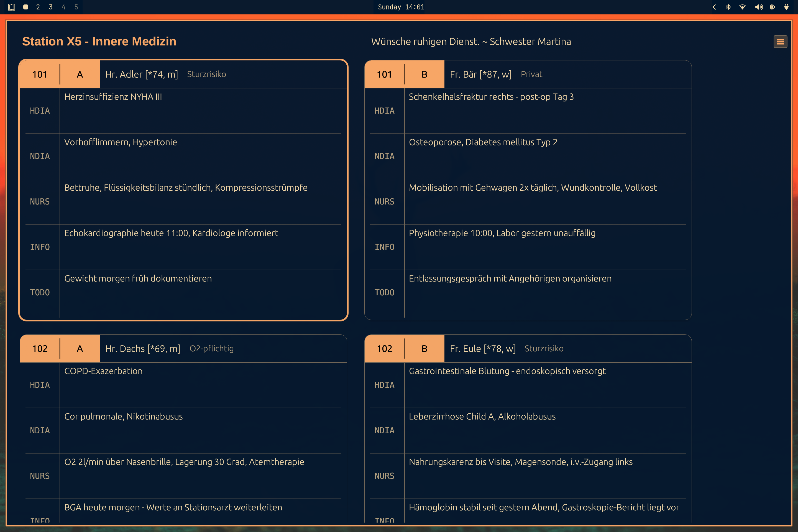Image resolution: width=798 pixels, height=532 pixels.
Task: Click the layout icon in top bar
Action: pyautogui.click(x=12, y=7)
